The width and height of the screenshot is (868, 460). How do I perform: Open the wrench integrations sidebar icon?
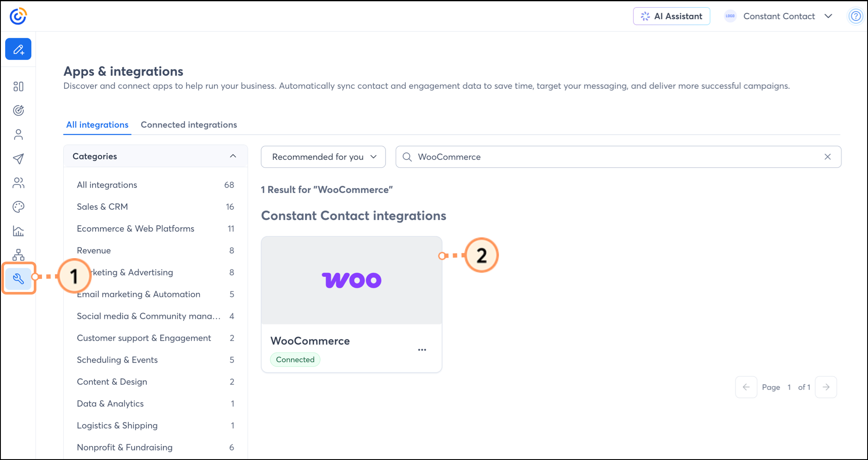coord(18,278)
